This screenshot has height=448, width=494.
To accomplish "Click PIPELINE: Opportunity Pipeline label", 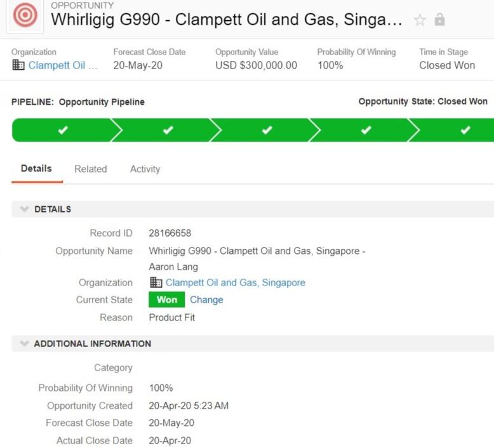I will point(78,102).
